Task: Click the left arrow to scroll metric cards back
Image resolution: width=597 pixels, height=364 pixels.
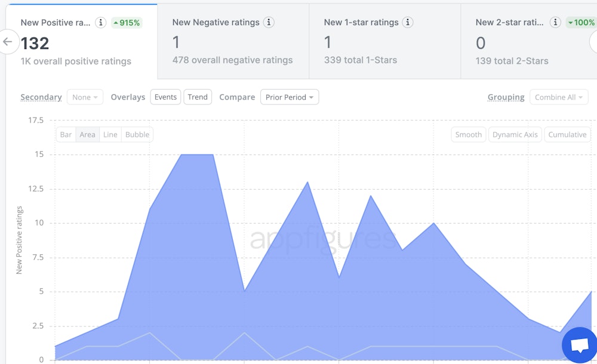Action: click(8, 42)
